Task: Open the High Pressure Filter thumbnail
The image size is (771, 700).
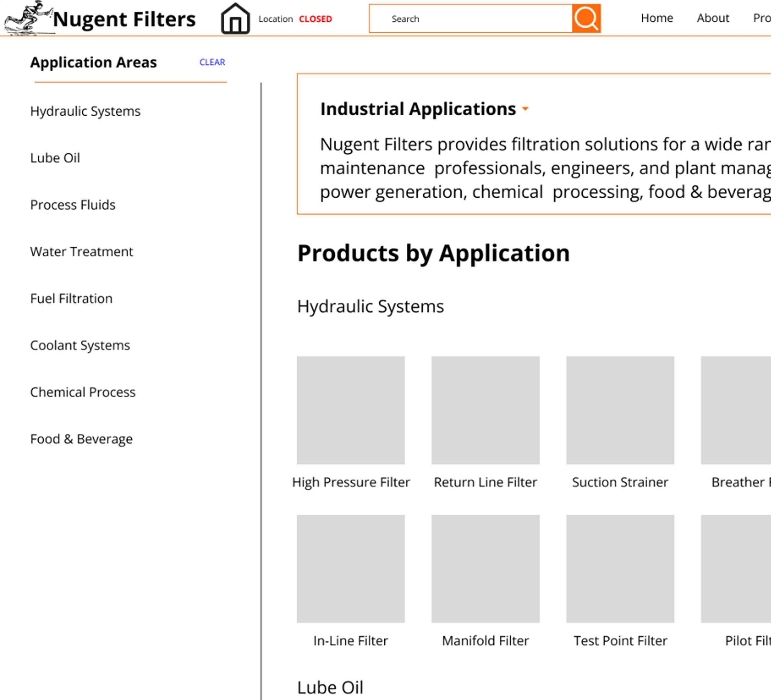Action: click(x=351, y=410)
